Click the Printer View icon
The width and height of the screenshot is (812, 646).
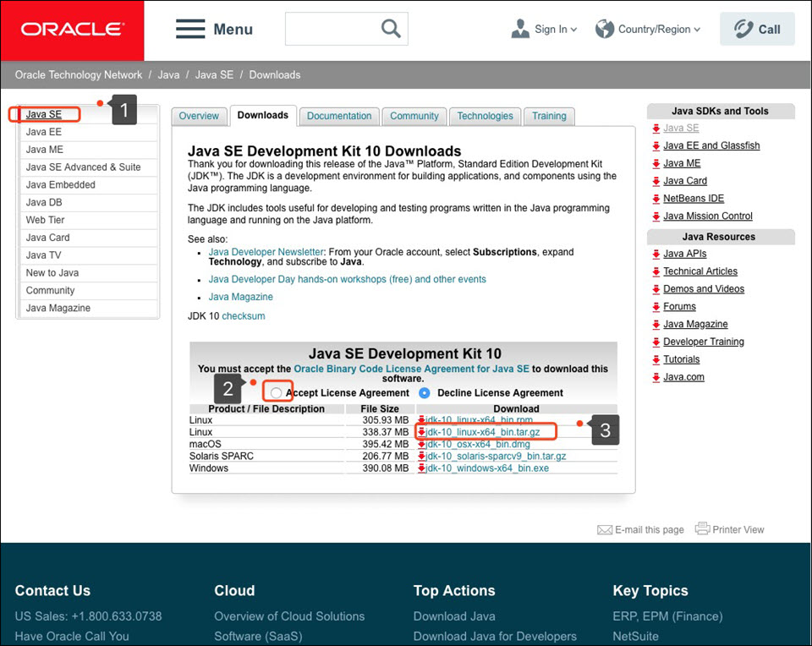coord(702,528)
